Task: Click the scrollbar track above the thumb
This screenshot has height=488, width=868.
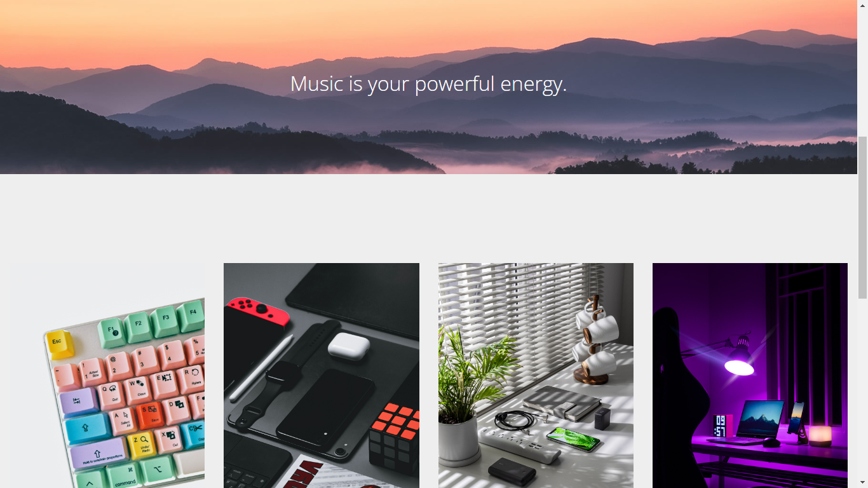Action: [863, 73]
